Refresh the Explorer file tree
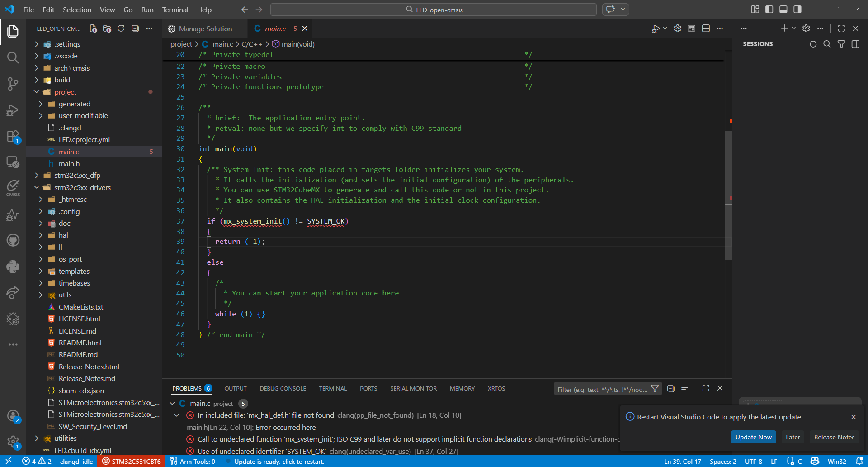This screenshot has height=467, width=868. [x=121, y=29]
